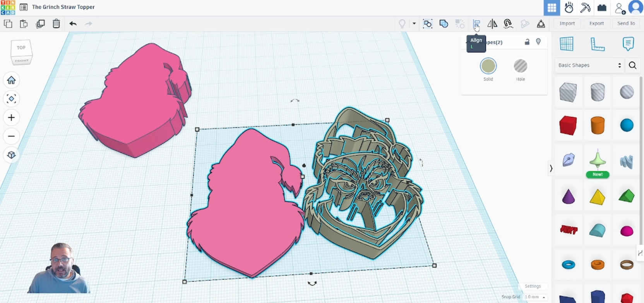Delete selection with the trash icon
The height and width of the screenshot is (303, 644).
coord(56,24)
